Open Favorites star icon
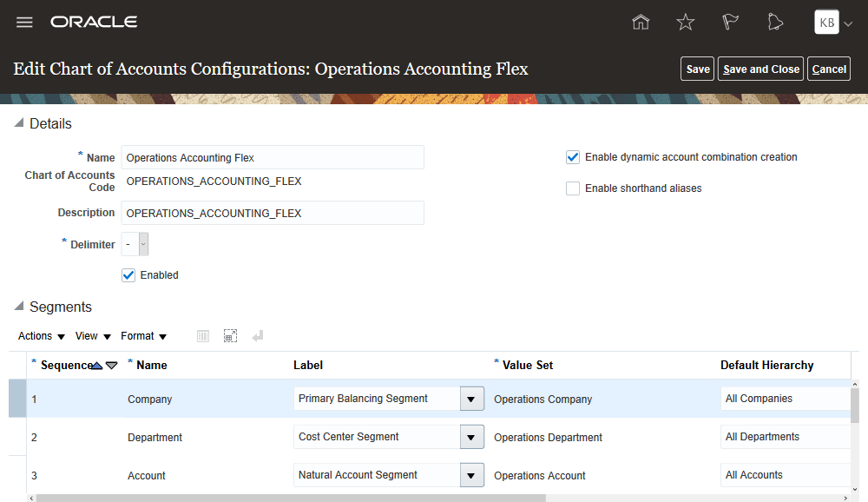 686,23
